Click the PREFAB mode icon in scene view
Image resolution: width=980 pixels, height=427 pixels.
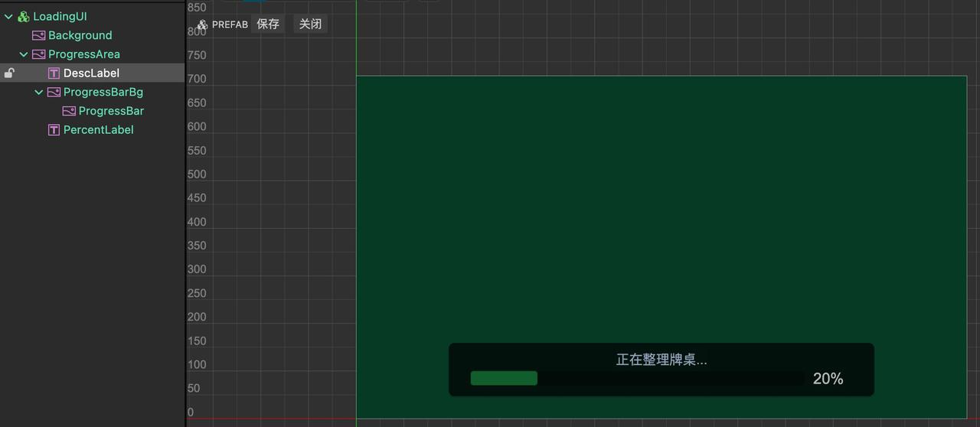click(202, 24)
